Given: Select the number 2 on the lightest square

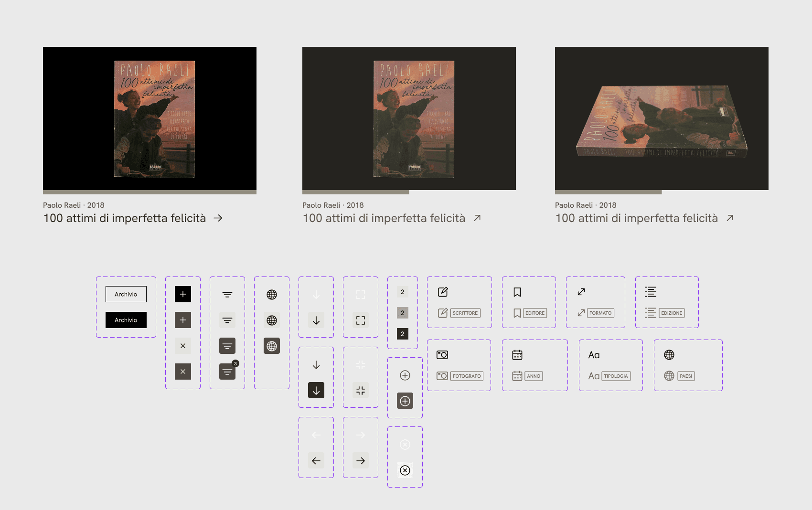Looking at the screenshot, I should point(403,292).
